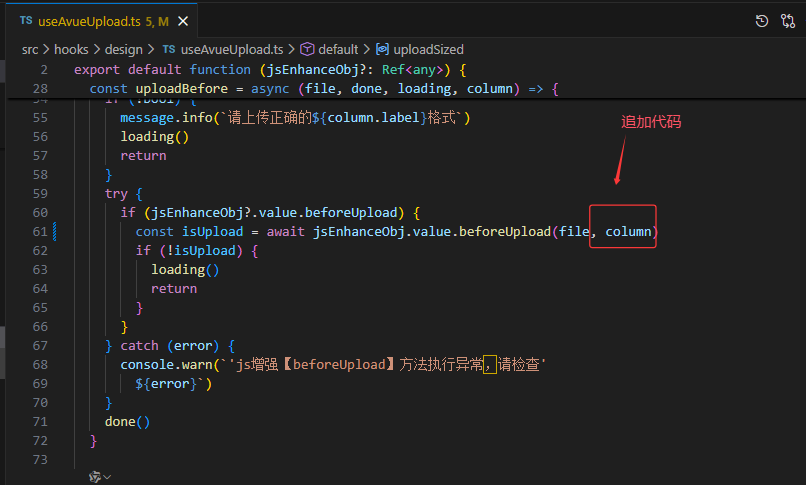Click the variable icon before uploadSized
Viewport: 806px width, 485px height.
382,49
